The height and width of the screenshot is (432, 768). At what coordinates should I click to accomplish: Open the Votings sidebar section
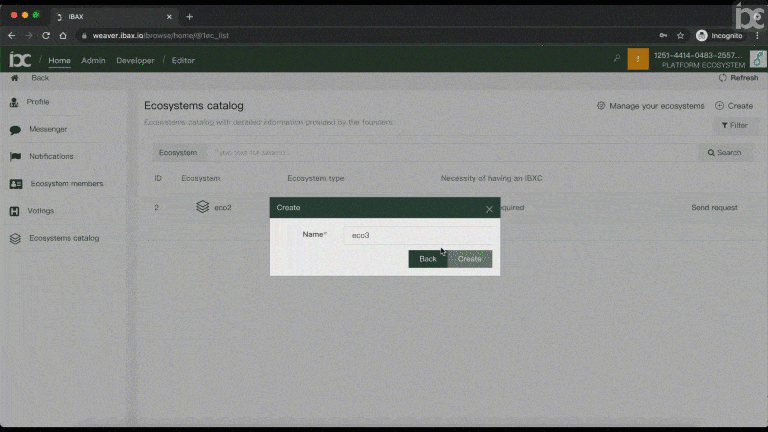[x=41, y=211]
